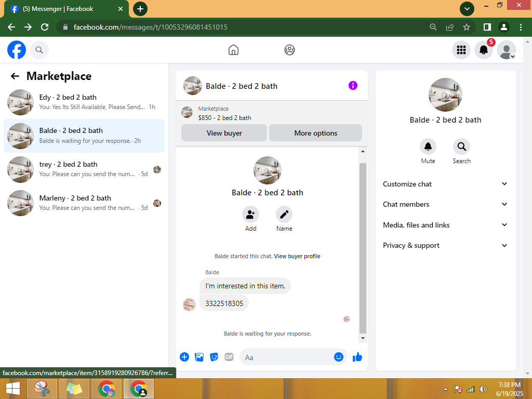Toggle the browser side panel

pos(487,27)
